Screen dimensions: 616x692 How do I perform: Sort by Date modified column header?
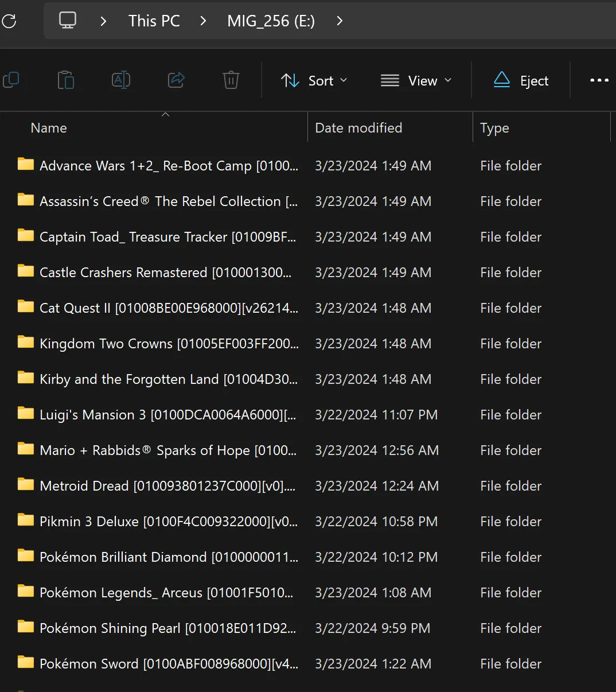coord(358,128)
